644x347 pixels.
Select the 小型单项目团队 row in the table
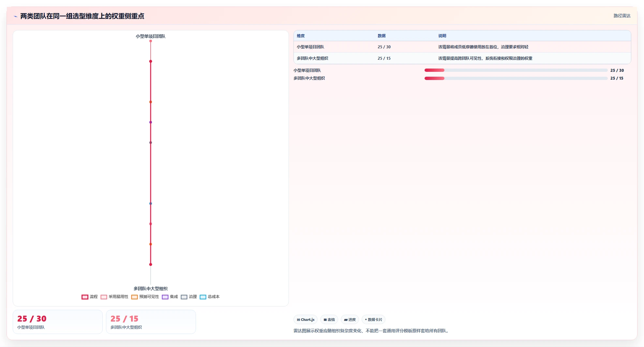[462, 47]
